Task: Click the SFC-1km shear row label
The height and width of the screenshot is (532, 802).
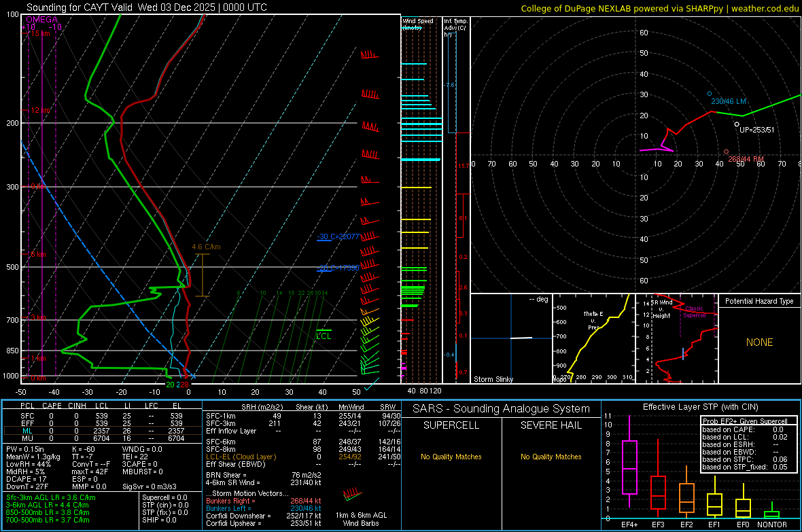Action: pyautogui.click(x=221, y=416)
